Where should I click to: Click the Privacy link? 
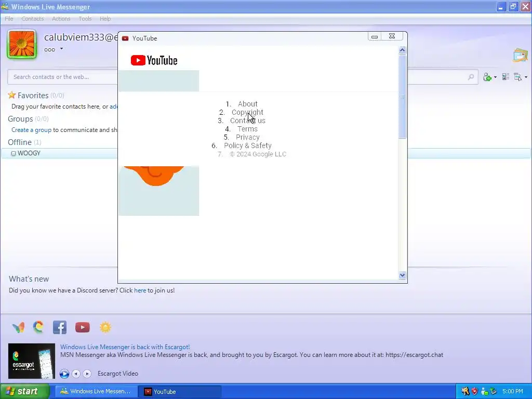click(x=248, y=137)
